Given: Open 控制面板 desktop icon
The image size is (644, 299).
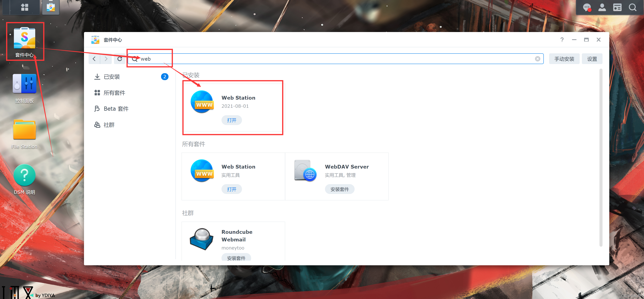Looking at the screenshot, I should pyautogui.click(x=25, y=88).
